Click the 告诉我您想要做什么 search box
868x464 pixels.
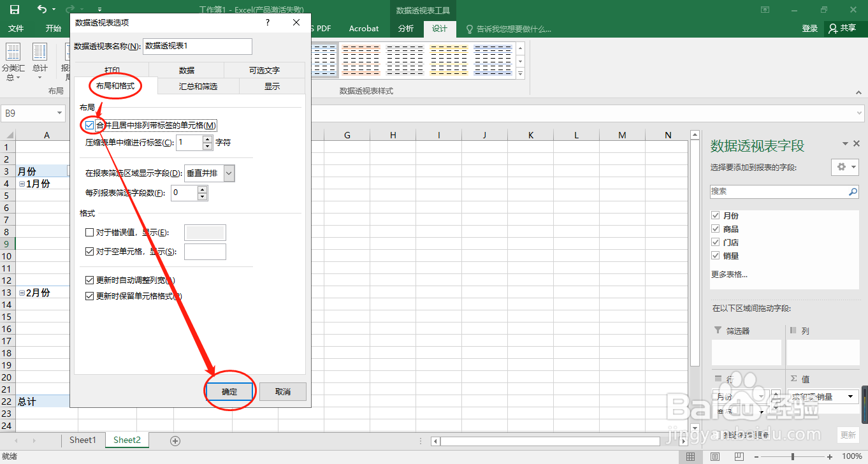click(x=509, y=29)
